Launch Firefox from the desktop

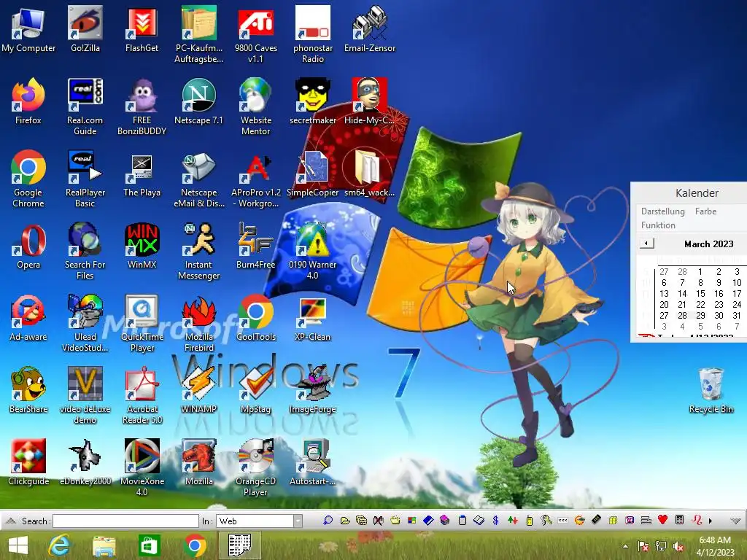click(28, 101)
